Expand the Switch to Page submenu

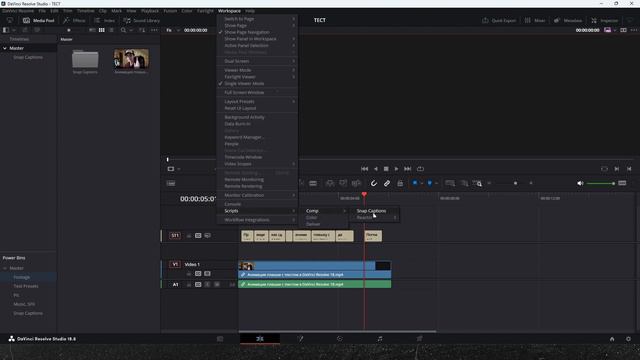pos(257,19)
